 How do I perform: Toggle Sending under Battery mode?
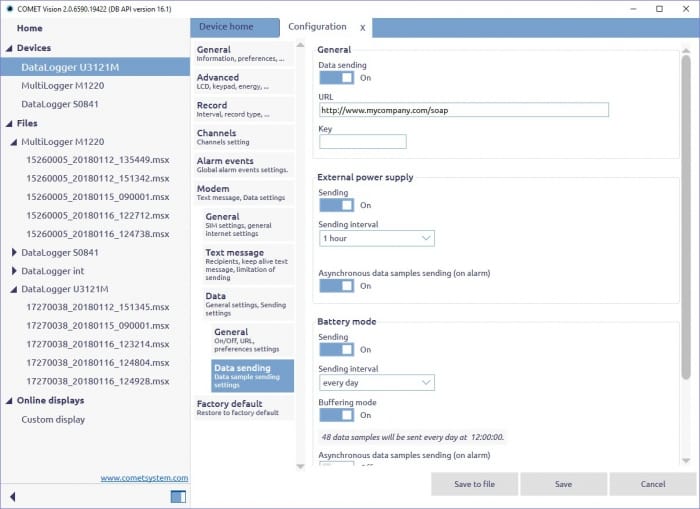click(x=337, y=350)
